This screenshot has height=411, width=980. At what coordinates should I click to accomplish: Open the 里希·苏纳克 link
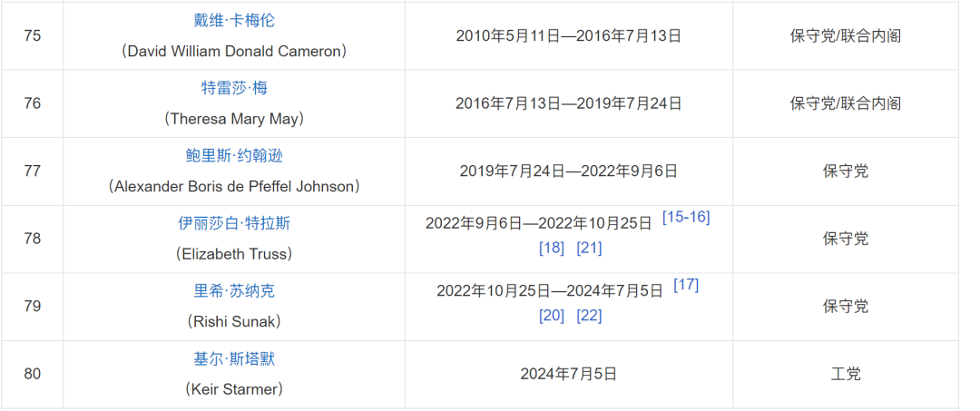(x=234, y=291)
